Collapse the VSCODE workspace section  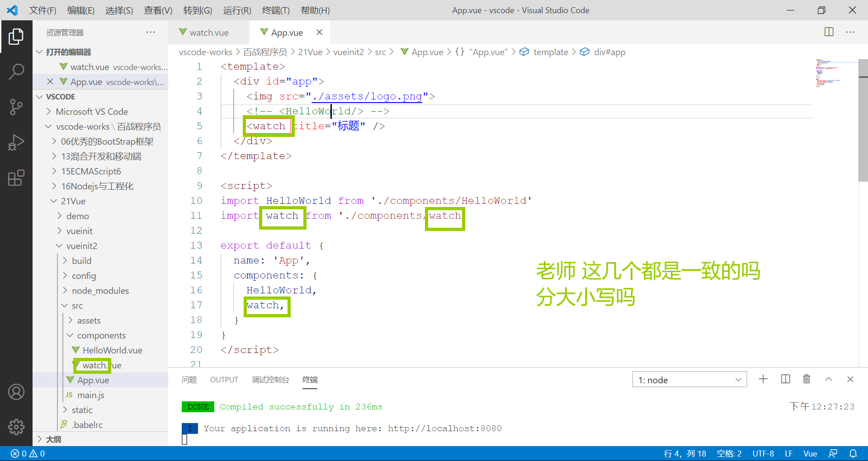(60, 97)
